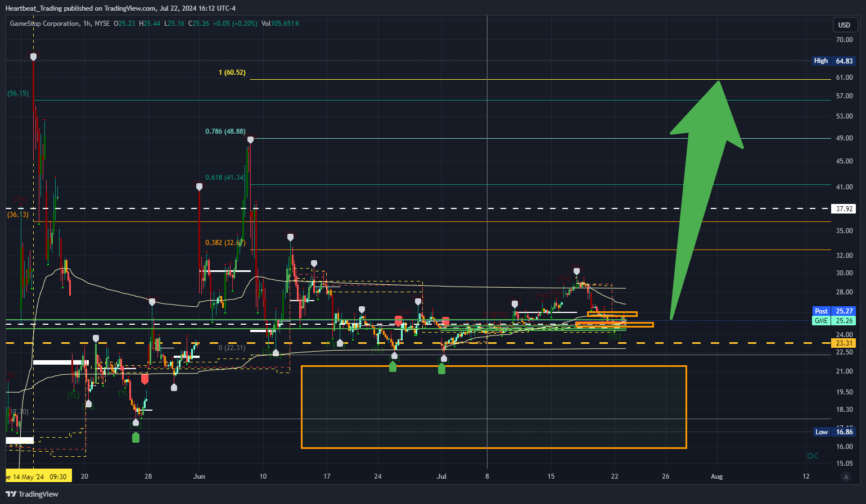Click the TradingView logo
Image resolution: width=866 pixels, height=504 pixels.
pos(32,494)
